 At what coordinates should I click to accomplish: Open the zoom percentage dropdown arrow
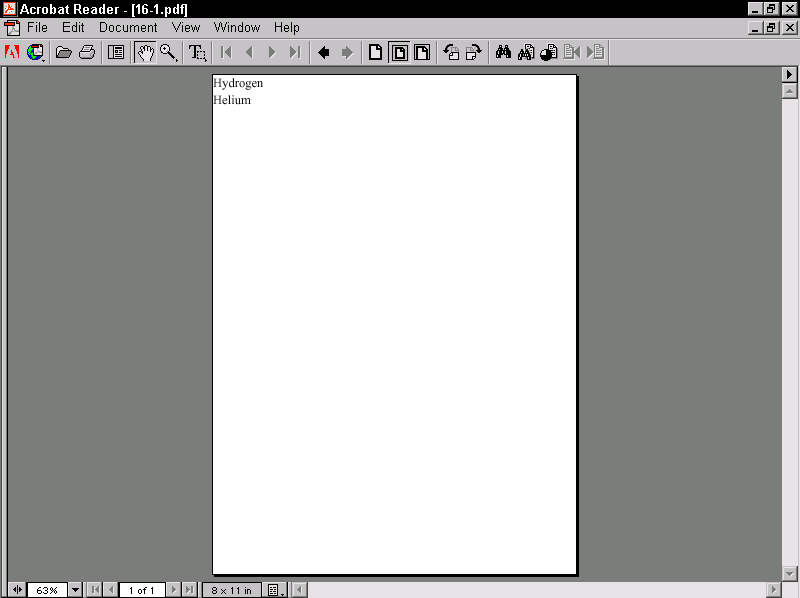[x=75, y=590]
